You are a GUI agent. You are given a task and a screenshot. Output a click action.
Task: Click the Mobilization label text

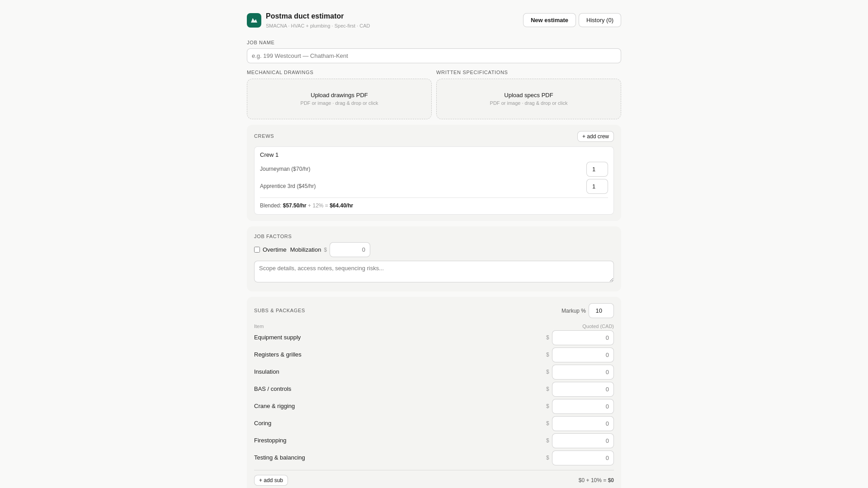pyautogui.click(x=306, y=250)
